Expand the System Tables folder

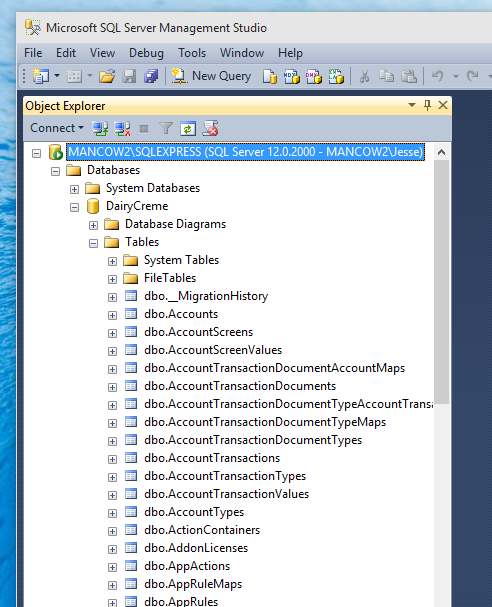click(112, 261)
